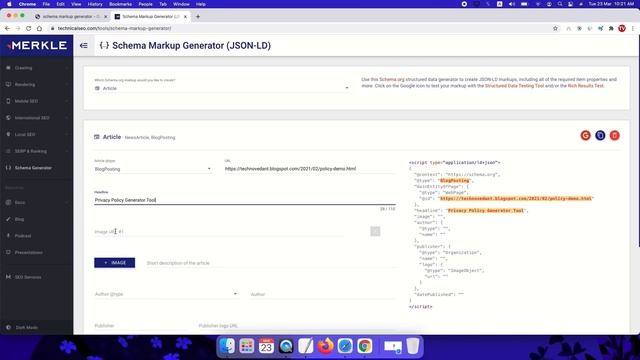The image size is (640, 360).
Task: Open Firefox from the Dock
Action: click(325, 346)
